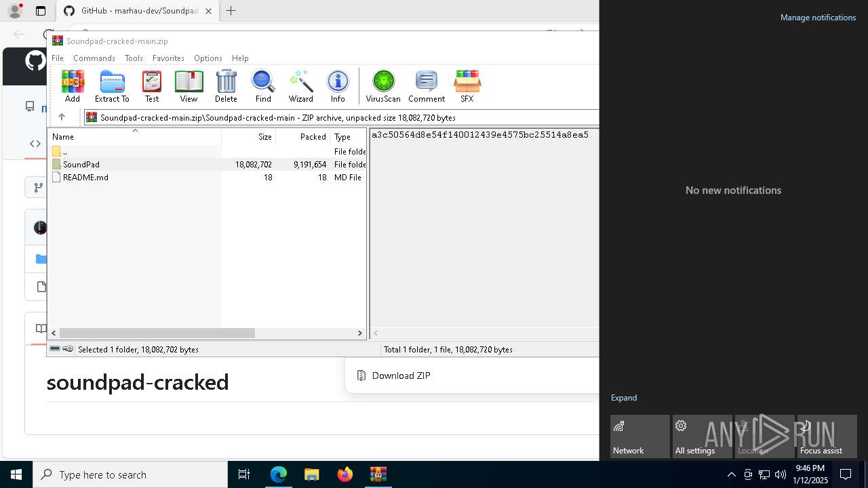Viewport: 868px width, 488px height.
Task: Open File Explorer from taskbar
Action: 312,474
